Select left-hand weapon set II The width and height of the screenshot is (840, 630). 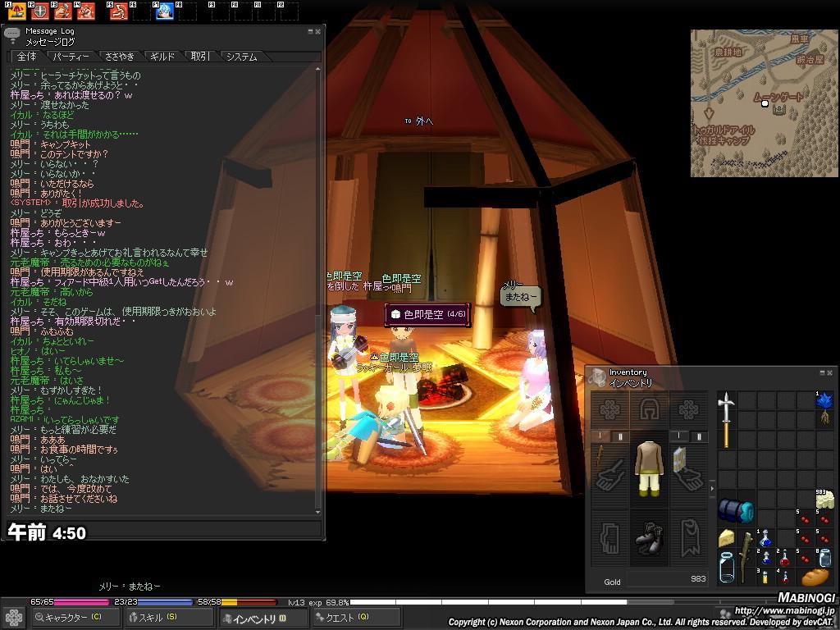coord(620,436)
